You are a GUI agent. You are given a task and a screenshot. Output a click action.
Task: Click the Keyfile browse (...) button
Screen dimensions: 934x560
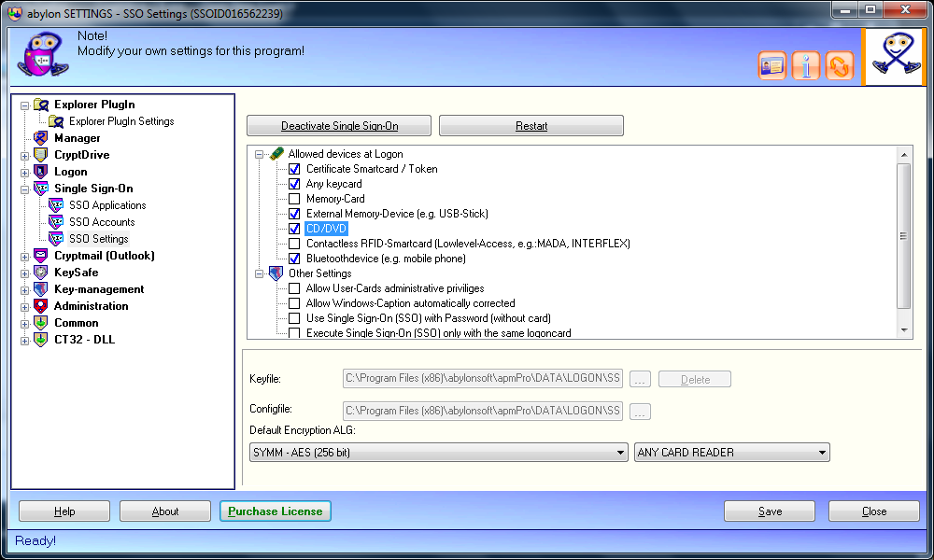pyautogui.click(x=640, y=379)
